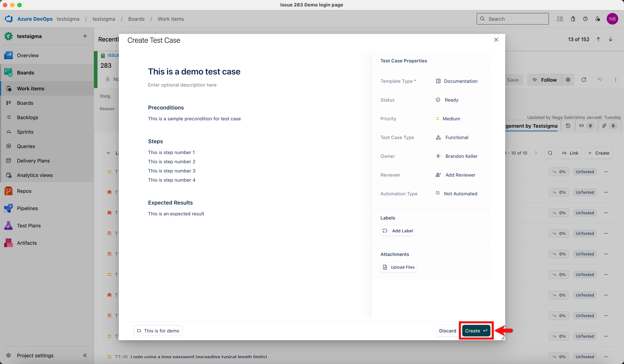Viewport: 624px width, 364px height.
Task: Click the help question mark icon
Action: click(585, 19)
